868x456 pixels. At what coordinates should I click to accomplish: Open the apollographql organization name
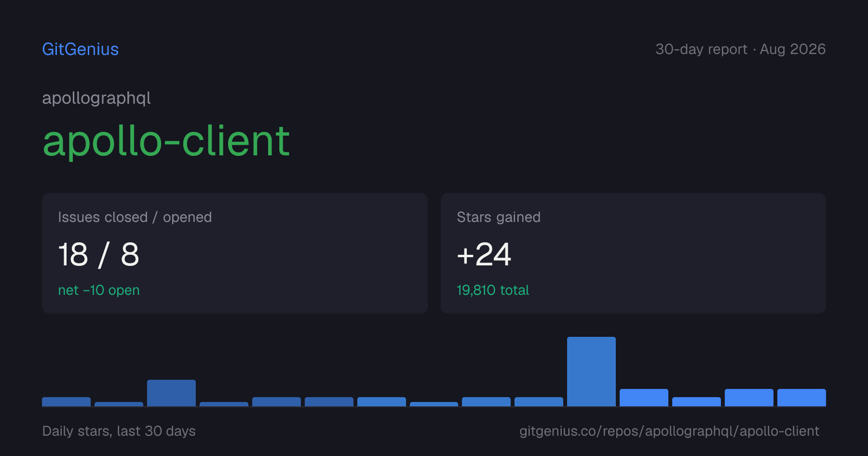tap(96, 98)
